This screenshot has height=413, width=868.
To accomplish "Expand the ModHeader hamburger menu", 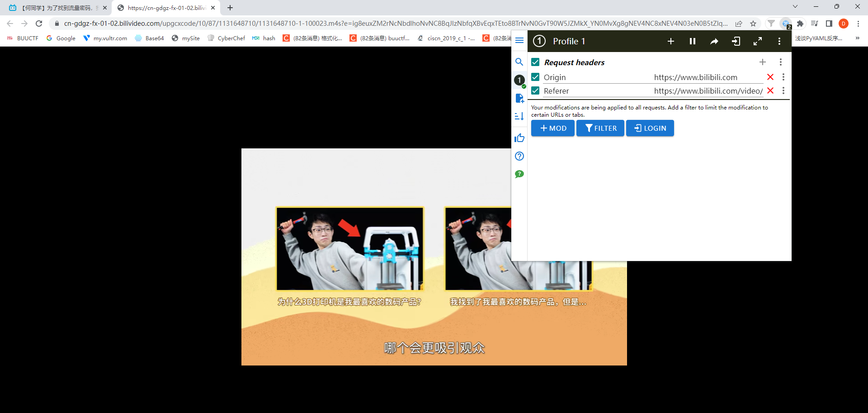I will pyautogui.click(x=519, y=41).
